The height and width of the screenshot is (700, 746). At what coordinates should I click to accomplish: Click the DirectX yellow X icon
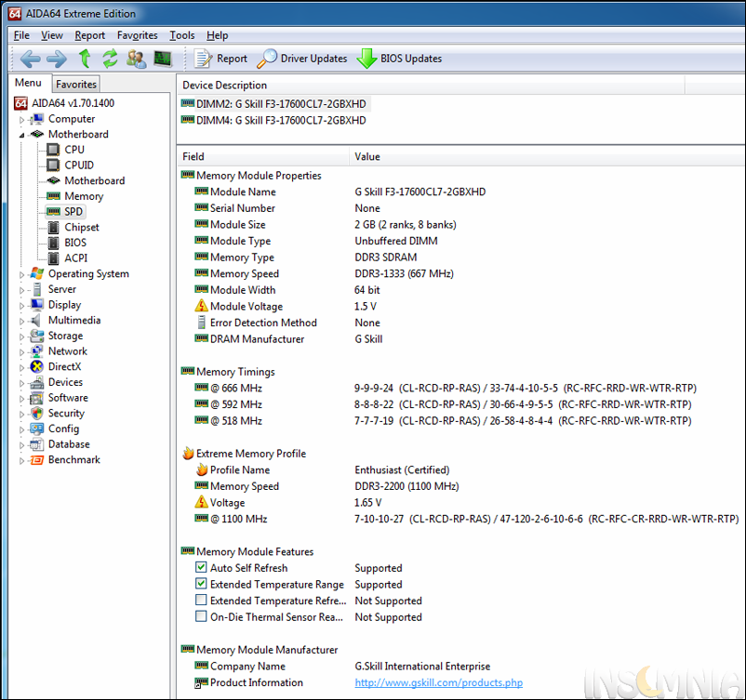pyautogui.click(x=36, y=366)
